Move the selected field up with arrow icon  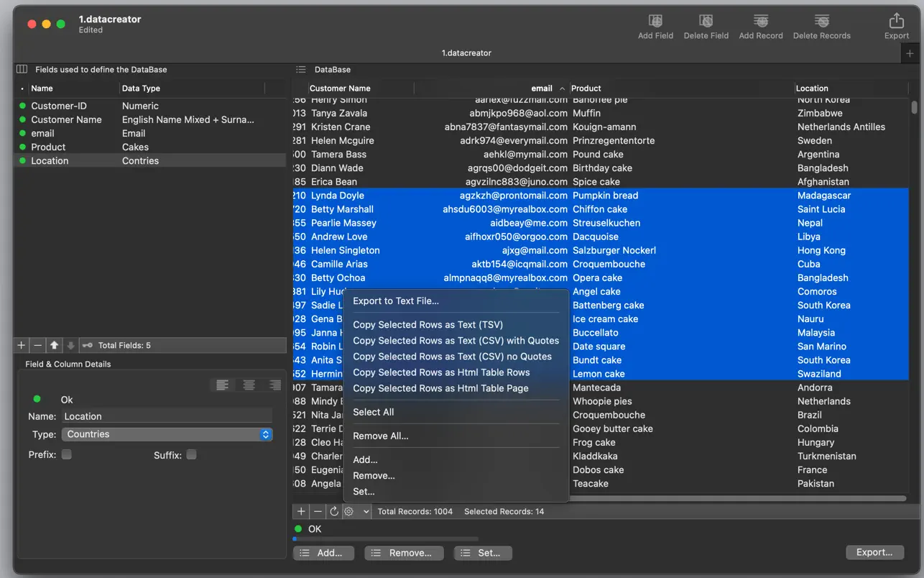coord(55,346)
